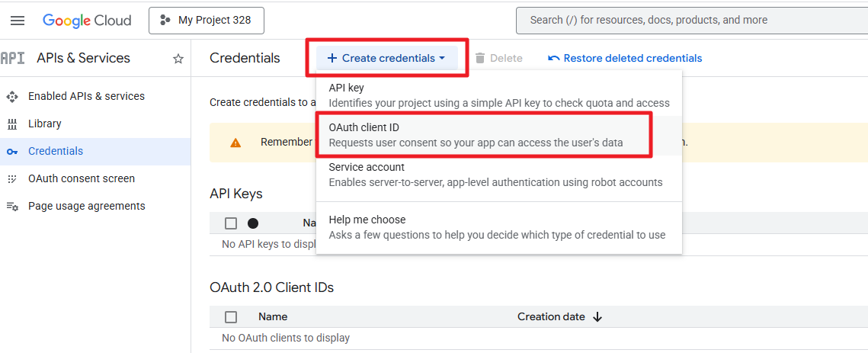Click the API icon beside APIs & Services

click(x=12, y=58)
